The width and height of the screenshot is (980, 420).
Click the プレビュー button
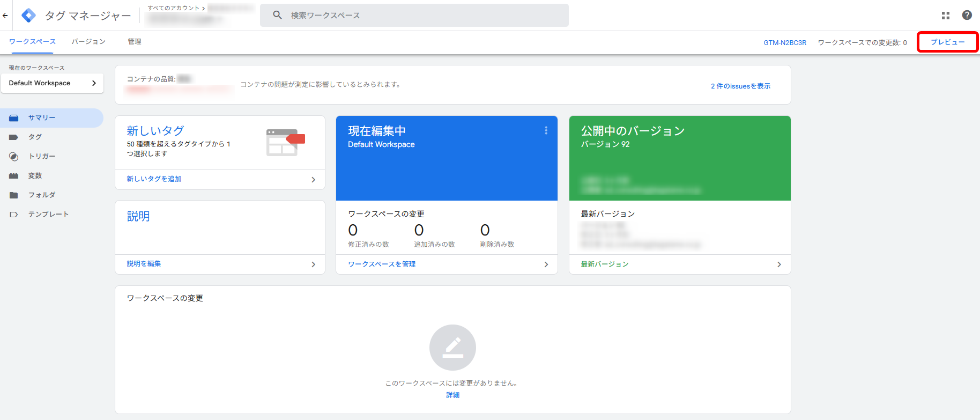tap(947, 42)
